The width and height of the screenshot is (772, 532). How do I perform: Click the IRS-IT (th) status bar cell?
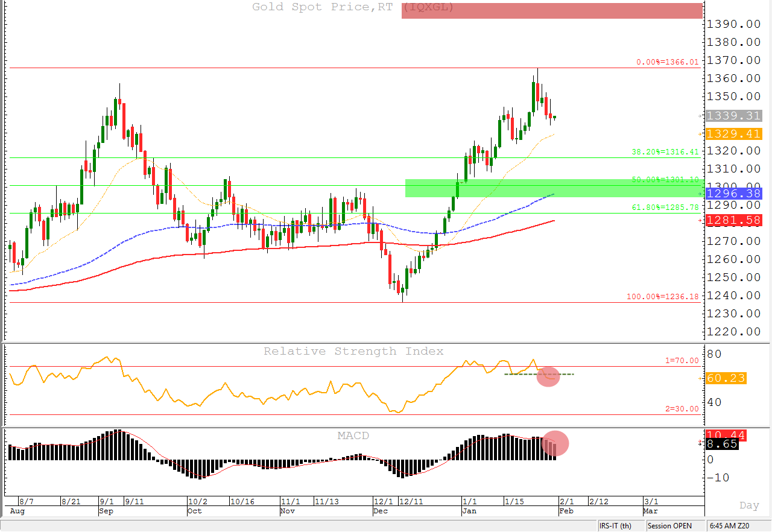click(x=615, y=526)
